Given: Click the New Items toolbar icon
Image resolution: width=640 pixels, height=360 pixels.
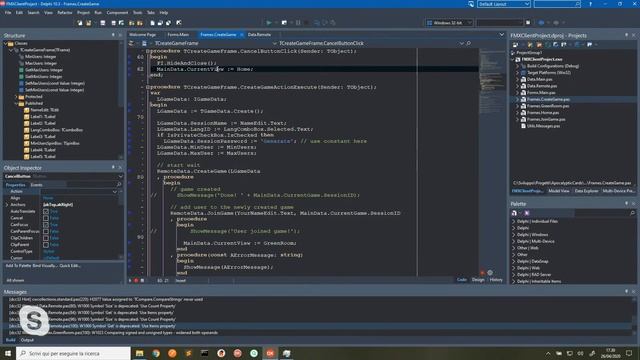Looking at the screenshot, I should pyautogui.click(x=80, y=23).
